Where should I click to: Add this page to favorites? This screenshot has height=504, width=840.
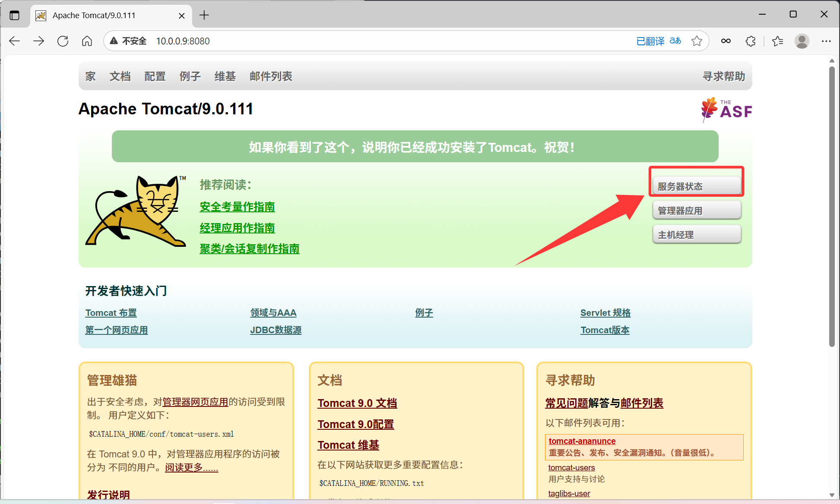[x=697, y=41]
